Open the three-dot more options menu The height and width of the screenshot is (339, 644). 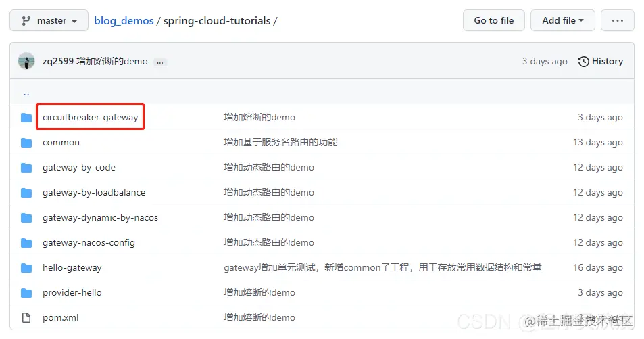(617, 20)
